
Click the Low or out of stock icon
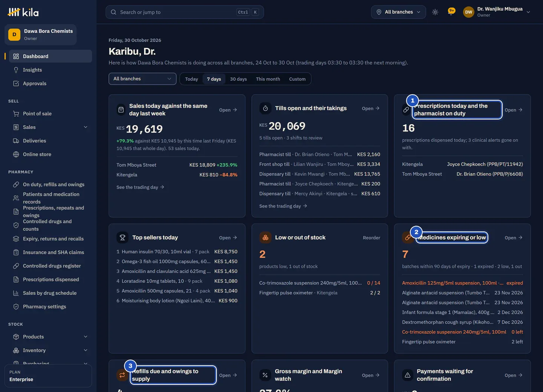(x=265, y=237)
